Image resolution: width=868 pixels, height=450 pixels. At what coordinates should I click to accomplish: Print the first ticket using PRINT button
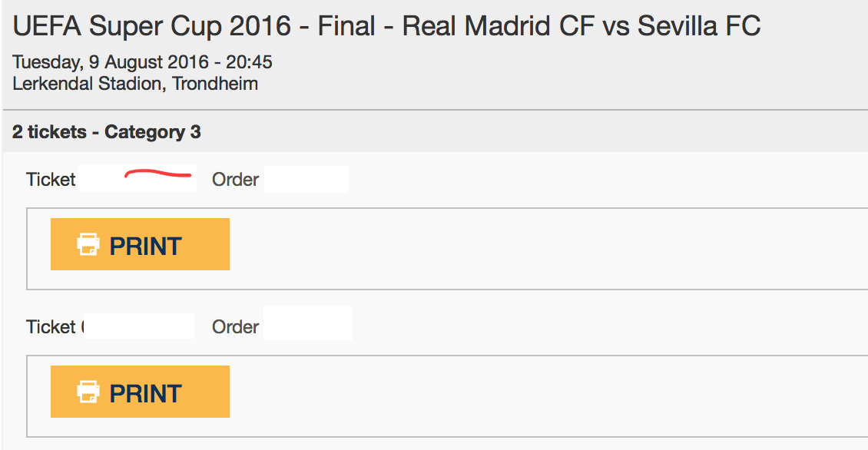tap(140, 244)
